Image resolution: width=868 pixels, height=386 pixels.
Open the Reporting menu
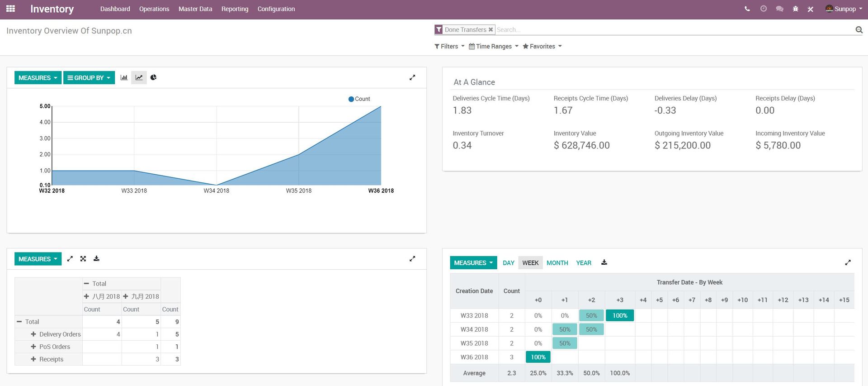click(x=235, y=9)
